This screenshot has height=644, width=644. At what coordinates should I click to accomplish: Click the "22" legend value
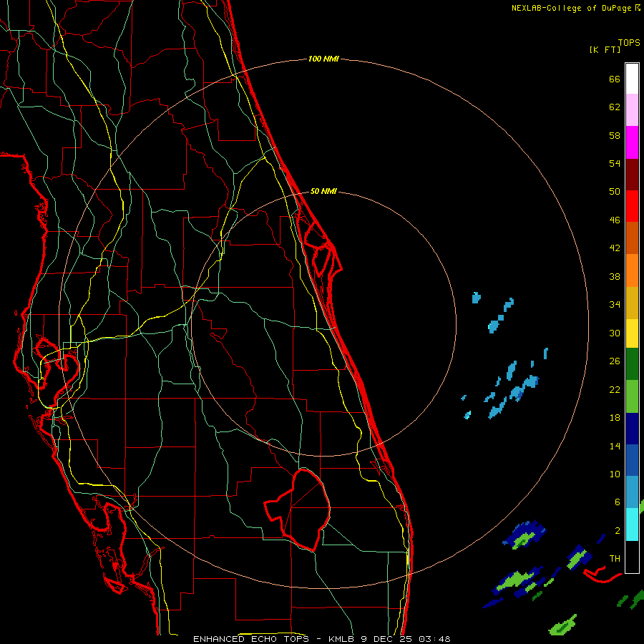pos(615,389)
